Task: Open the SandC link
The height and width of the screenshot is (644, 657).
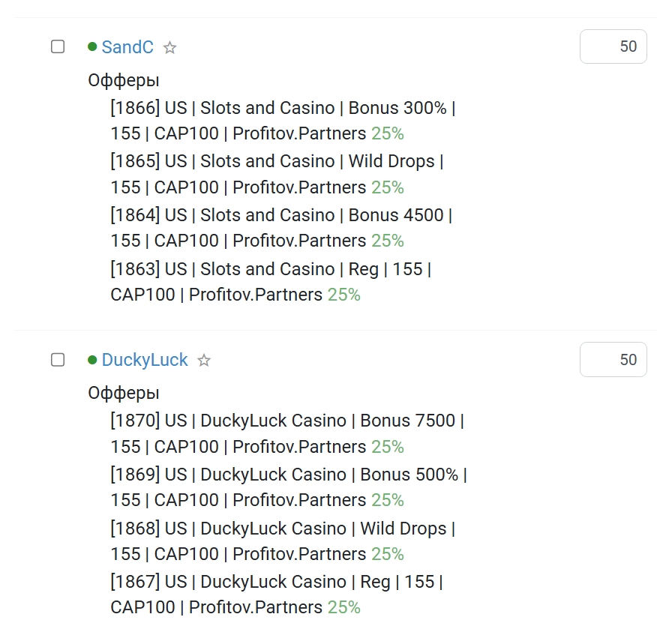Action: [x=127, y=47]
